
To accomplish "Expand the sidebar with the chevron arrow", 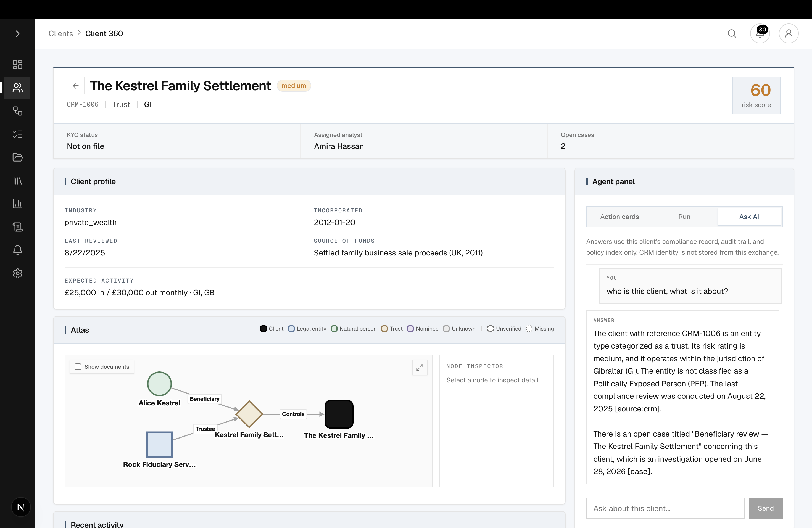I will [x=17, y=33].
